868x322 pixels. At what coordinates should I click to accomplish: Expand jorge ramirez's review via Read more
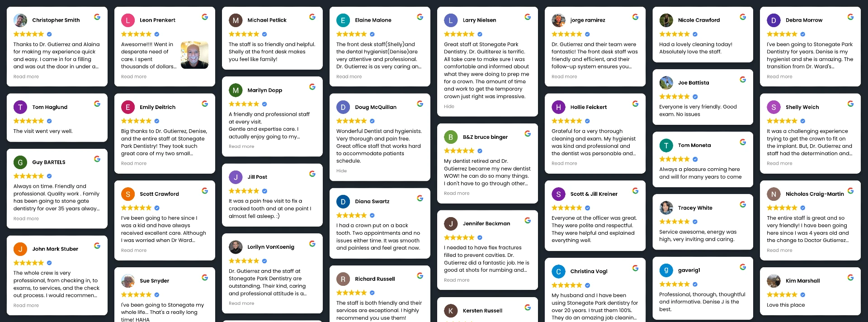564,77
